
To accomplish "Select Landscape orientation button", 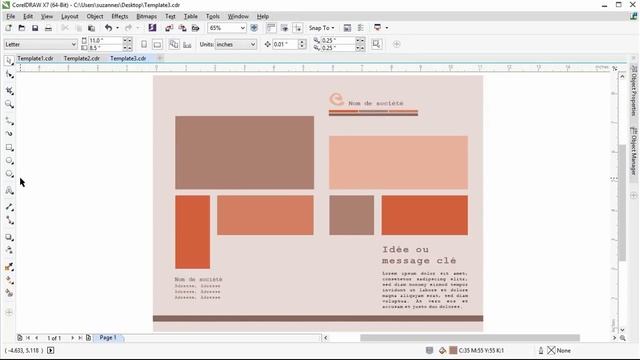I will [x=157, y=44].
